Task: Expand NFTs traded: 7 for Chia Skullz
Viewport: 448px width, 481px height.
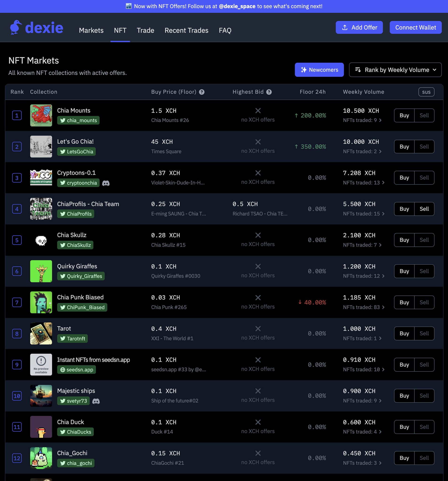Action: [362, 245]
